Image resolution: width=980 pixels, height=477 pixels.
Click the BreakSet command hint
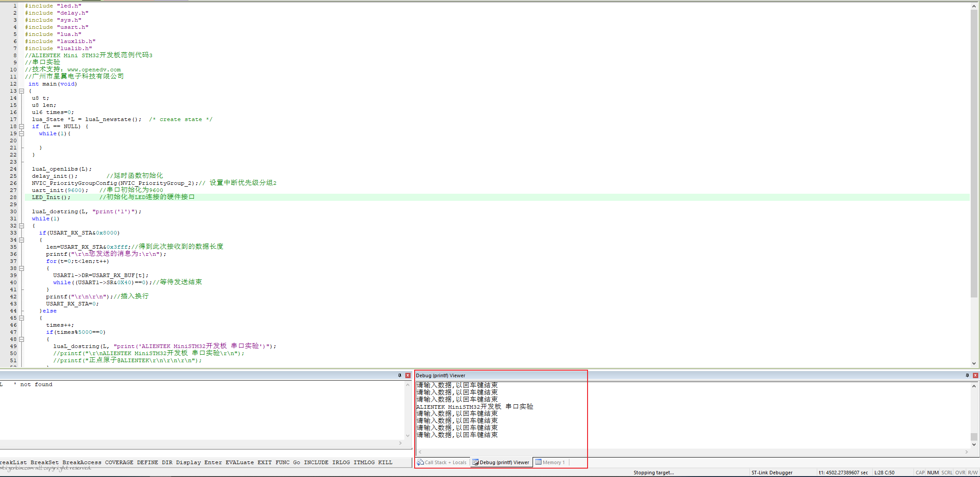point(44,462)
